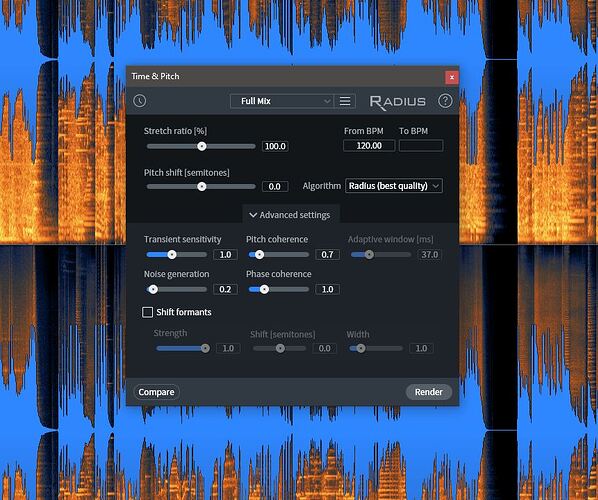
Task: Click the Radius logo
Action: 397,102
